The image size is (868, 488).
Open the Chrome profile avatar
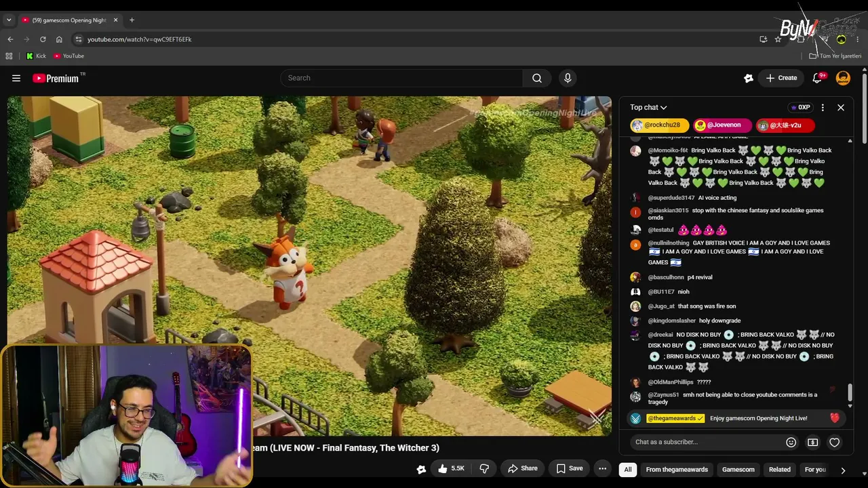tap(842, 39)
